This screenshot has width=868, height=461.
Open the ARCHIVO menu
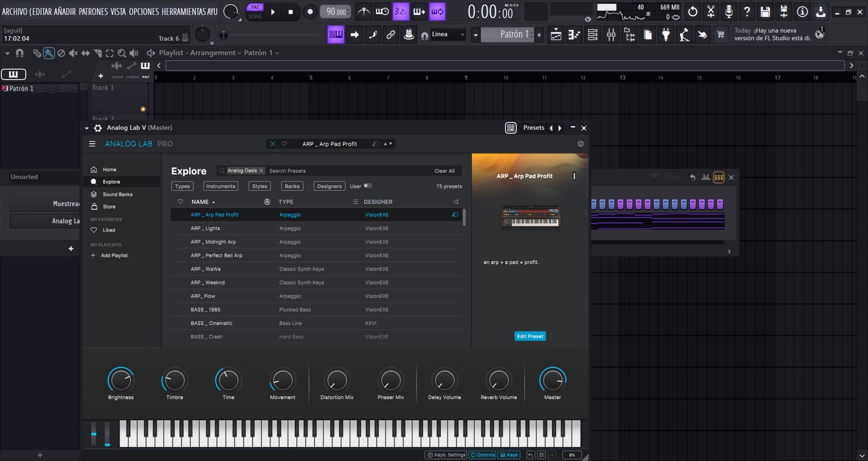click(x=14, y=11)
